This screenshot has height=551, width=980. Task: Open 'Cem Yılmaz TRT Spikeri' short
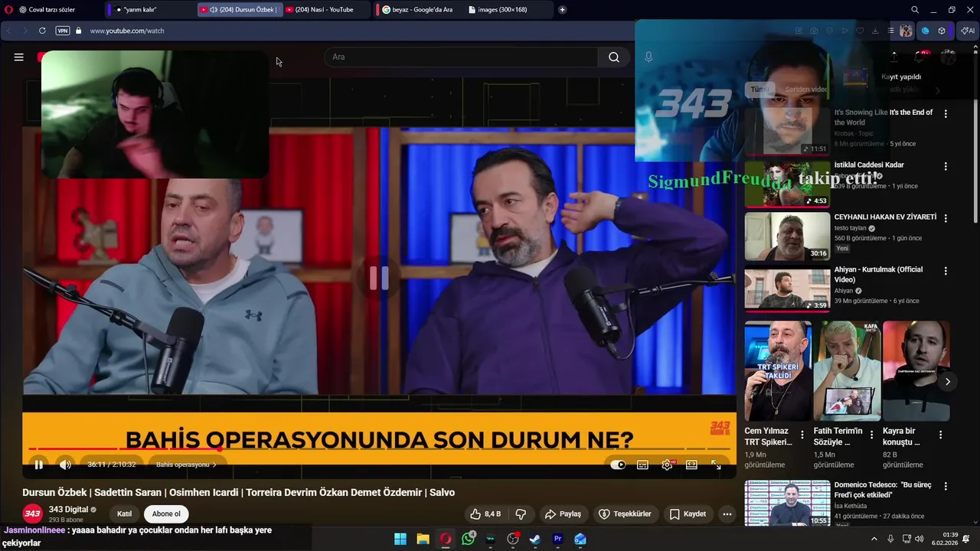point(778,371)
